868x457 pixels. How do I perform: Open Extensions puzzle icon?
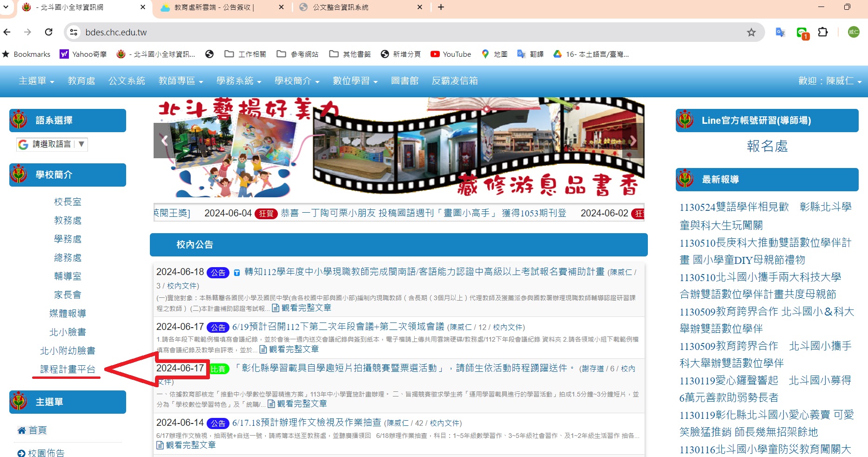coord(823,32)
